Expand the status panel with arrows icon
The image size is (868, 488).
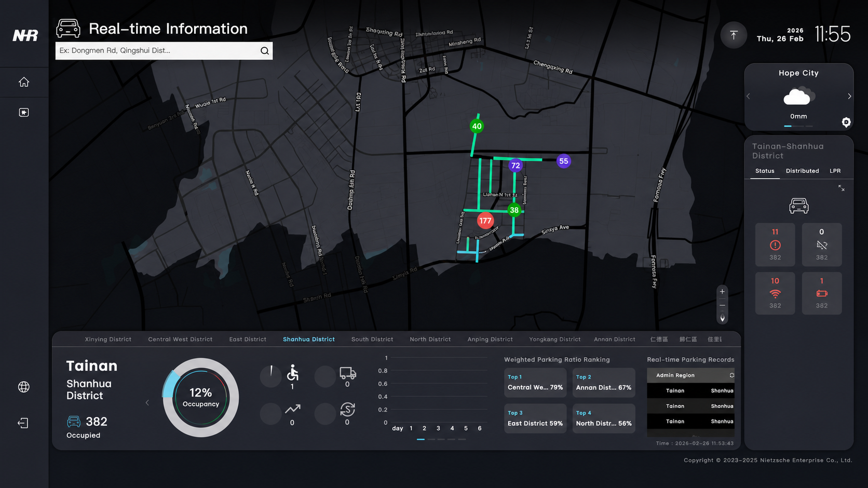point(842,188)
